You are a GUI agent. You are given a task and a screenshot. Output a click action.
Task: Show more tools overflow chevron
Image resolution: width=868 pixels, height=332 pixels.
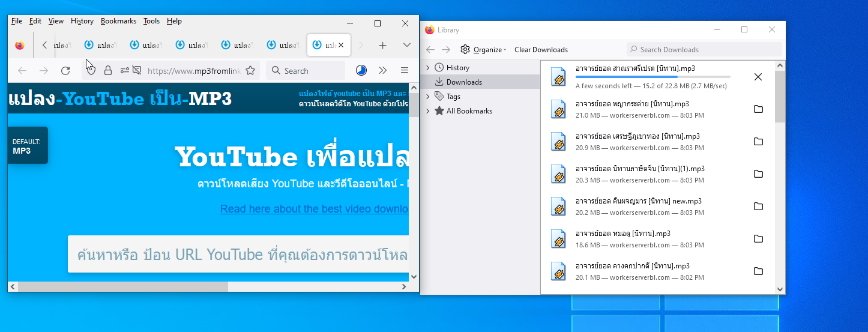click(x=383, y=71)
